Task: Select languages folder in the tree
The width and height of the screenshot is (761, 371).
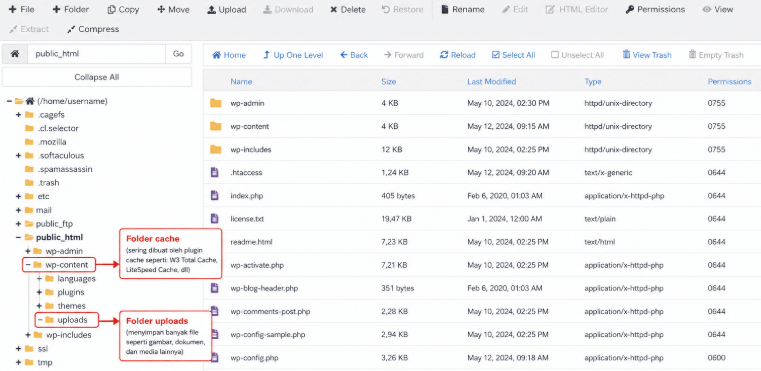Action: pos(76,279)
